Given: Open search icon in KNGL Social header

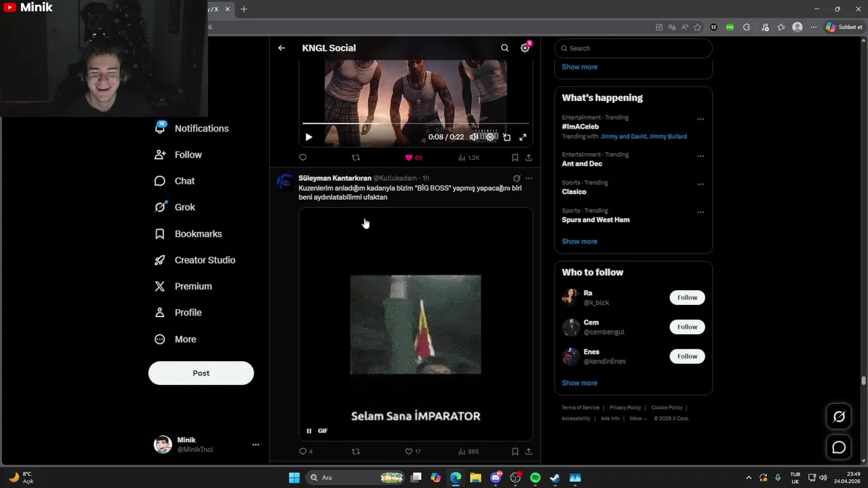Looking at the screenshot, I should pos(505,48).
